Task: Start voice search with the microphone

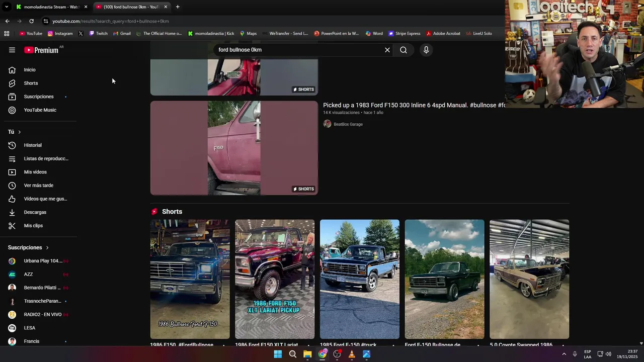Action: [426, 50]
